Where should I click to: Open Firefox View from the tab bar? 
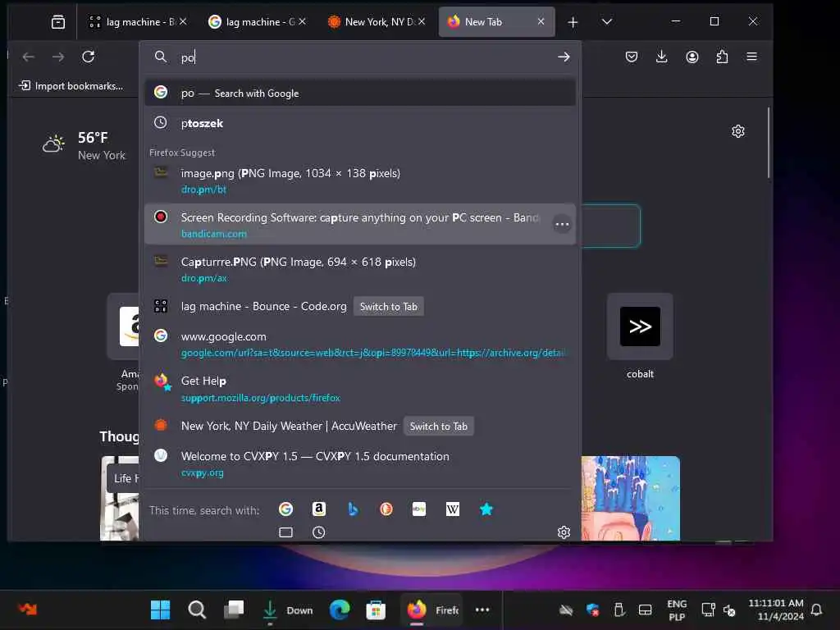(58, 22)
